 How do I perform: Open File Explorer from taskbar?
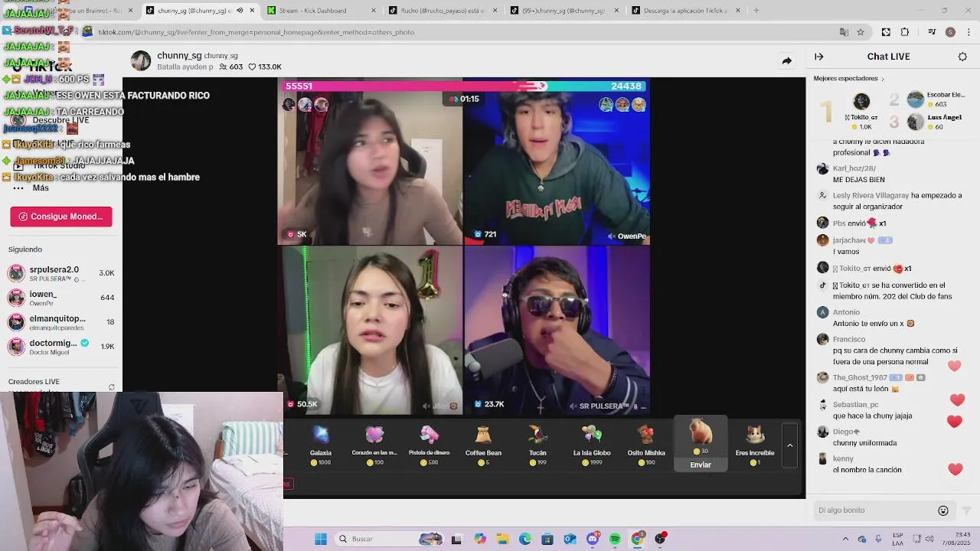click(502, 539)
